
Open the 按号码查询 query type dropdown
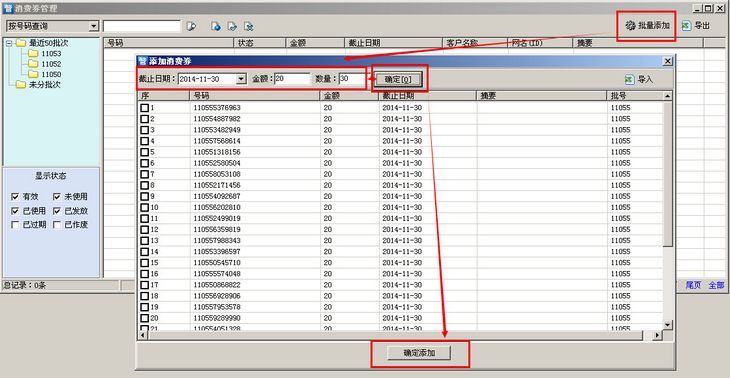(94, 26)
